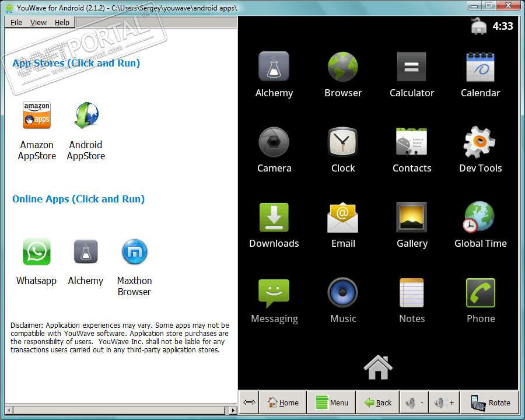
Task: Launch the Calculator app
Action: [411, 66]
